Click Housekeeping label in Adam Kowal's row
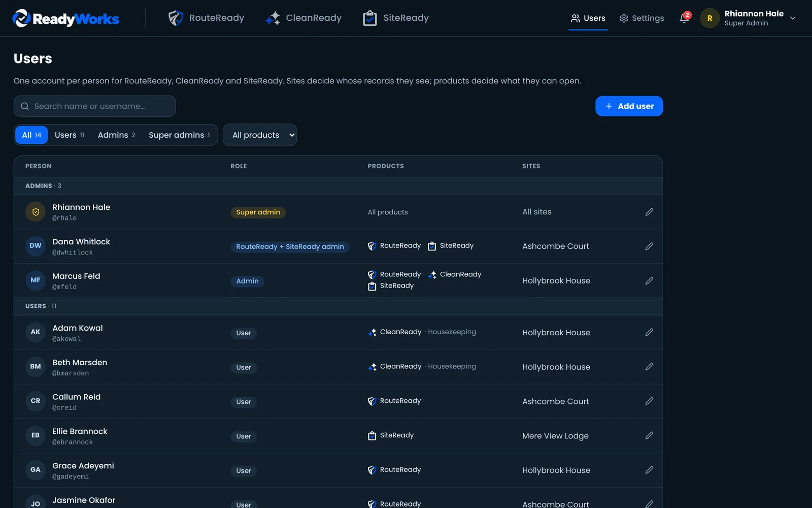The image size is (812, 508). [452, 332]
